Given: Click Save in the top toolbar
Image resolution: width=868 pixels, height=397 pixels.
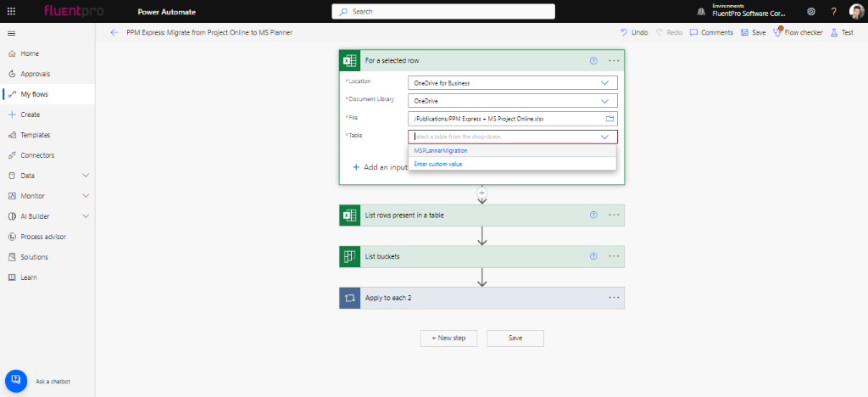Looking at the screenshot, I should click(x=753, y=33).
